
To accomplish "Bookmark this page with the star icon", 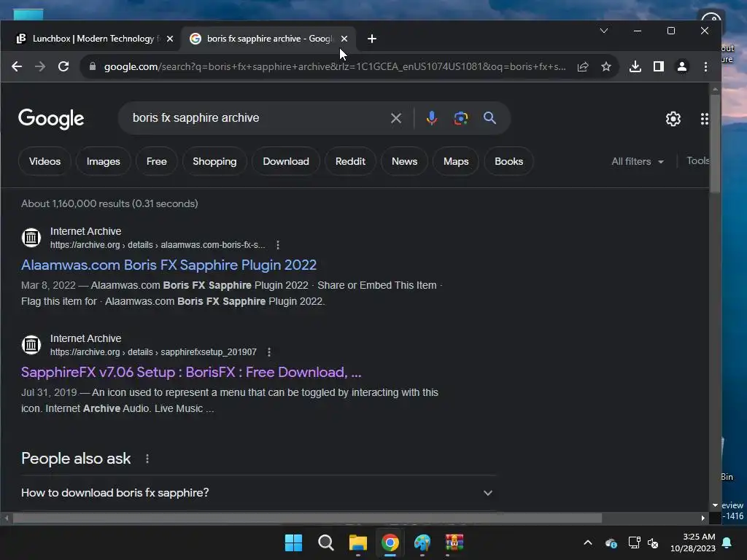I will pyautogui.click(x=606, y=66).
